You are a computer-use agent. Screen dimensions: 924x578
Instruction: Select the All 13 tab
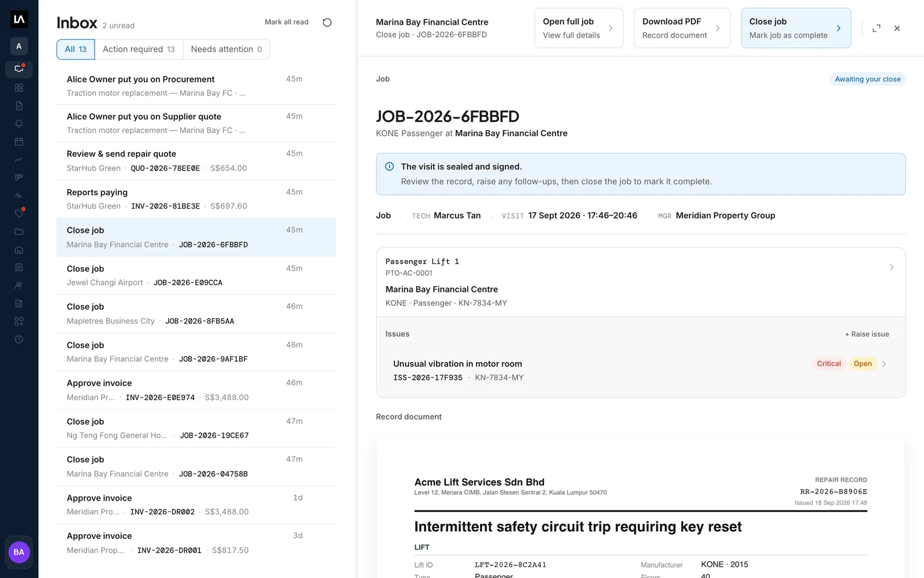(x=76, y=49)
